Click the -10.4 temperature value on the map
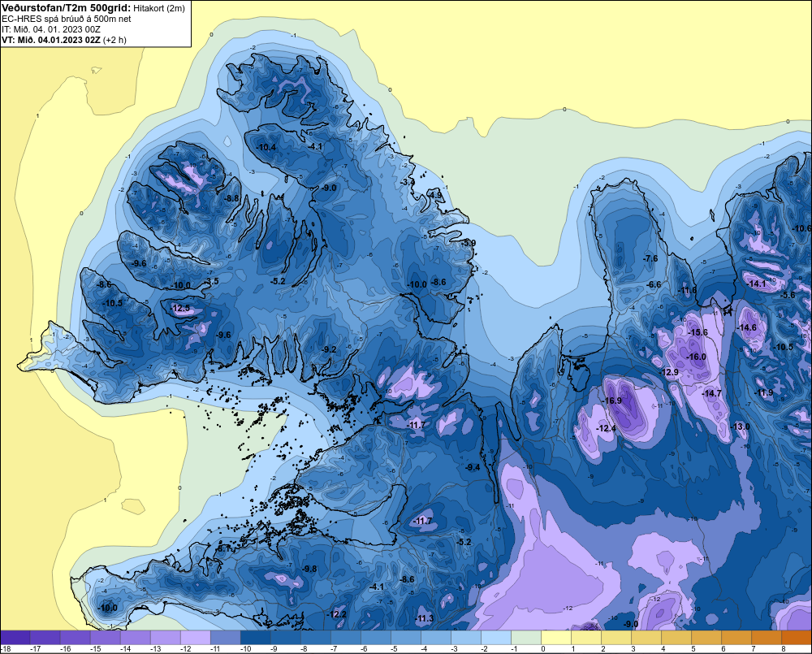This screenshot has width=812, height=654. (266, 147)
